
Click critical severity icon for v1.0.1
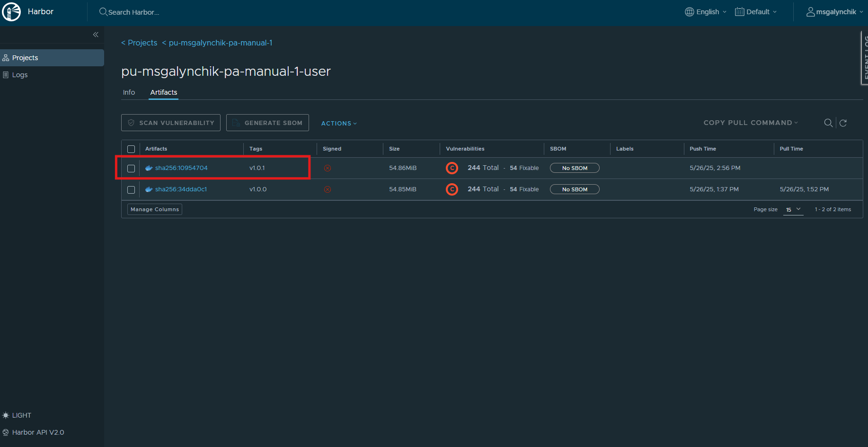[452, 168]
